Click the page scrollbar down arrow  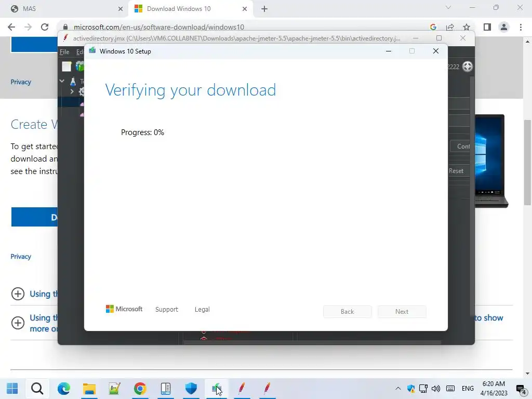coord(527,374)
